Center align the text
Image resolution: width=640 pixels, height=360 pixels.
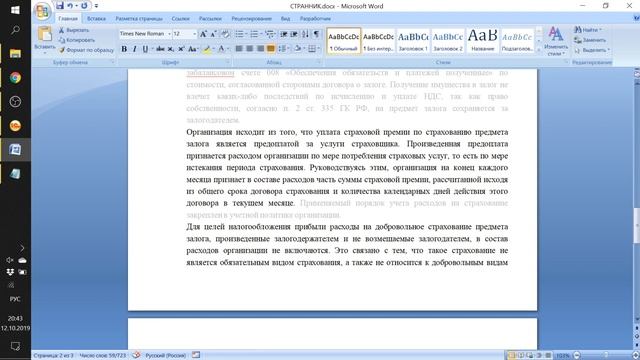point(249,49)
